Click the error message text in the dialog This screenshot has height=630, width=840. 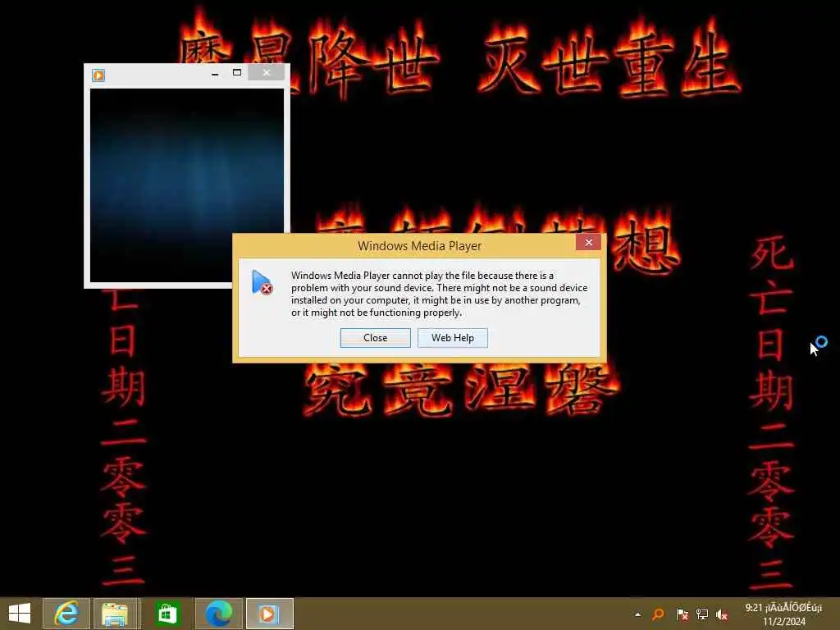(x=440, y=294)
